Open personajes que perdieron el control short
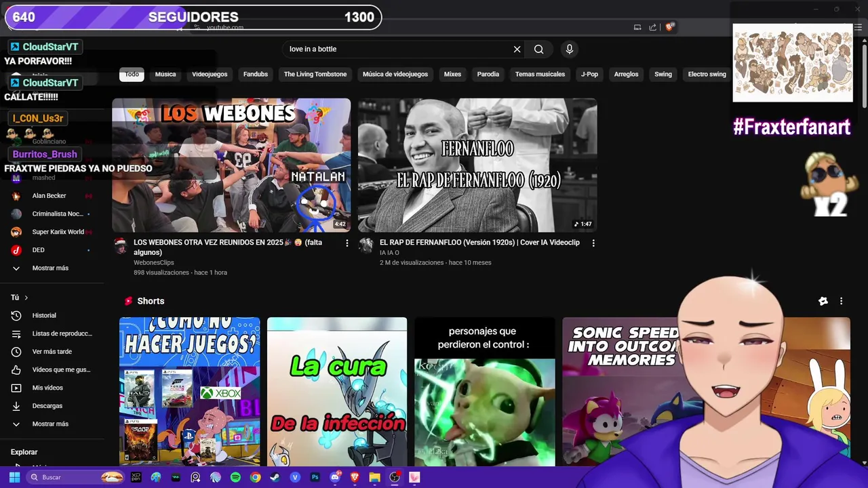The width and height of the screenshot is (868, 488). click(485, 392)
